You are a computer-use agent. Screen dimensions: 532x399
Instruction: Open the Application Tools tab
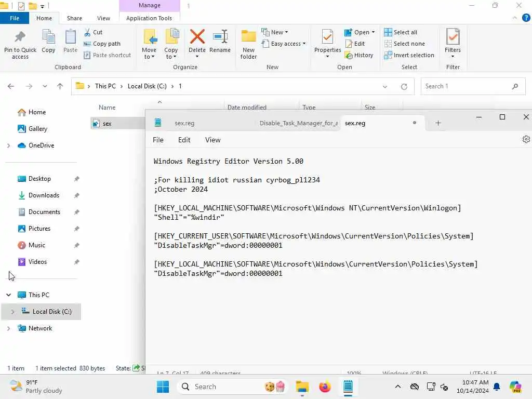tap(149, 18)
